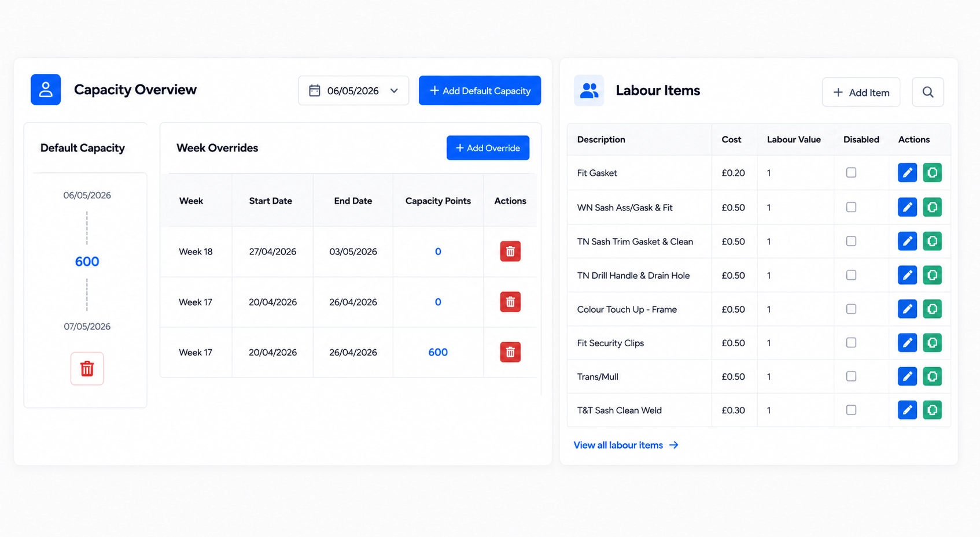Click the Week 18 cell

[x=196, y=251]
